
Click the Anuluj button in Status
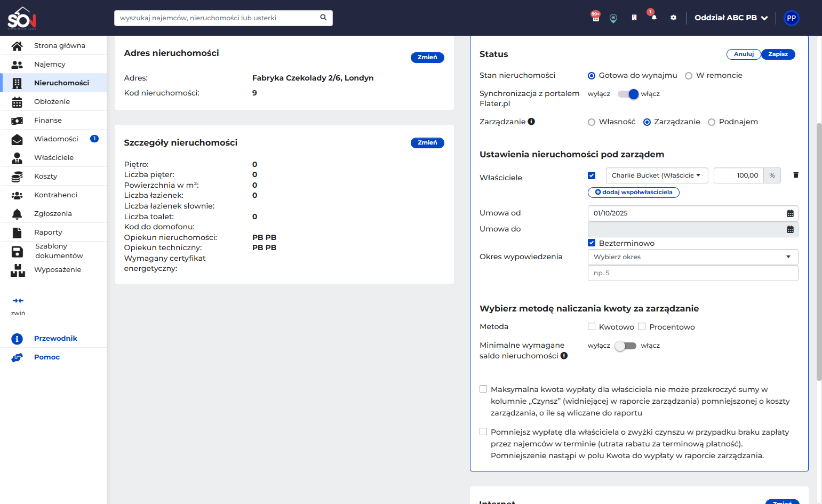coord(744,54)
